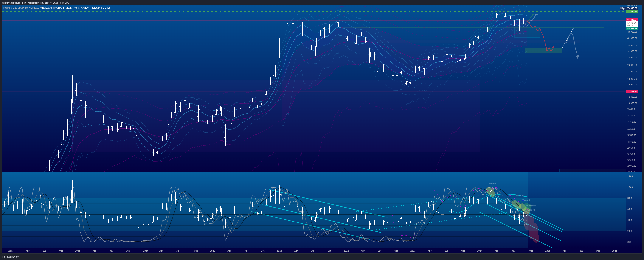Screen dimensions: 644x260
Task: Click the 2018 label on the time axis
Action: coord(78,251)
